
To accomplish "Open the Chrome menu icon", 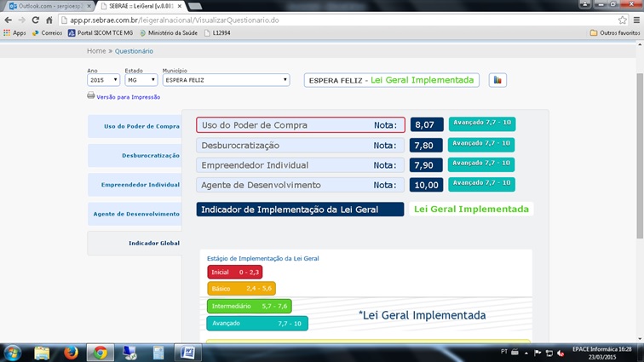I will tap(635, 20).
